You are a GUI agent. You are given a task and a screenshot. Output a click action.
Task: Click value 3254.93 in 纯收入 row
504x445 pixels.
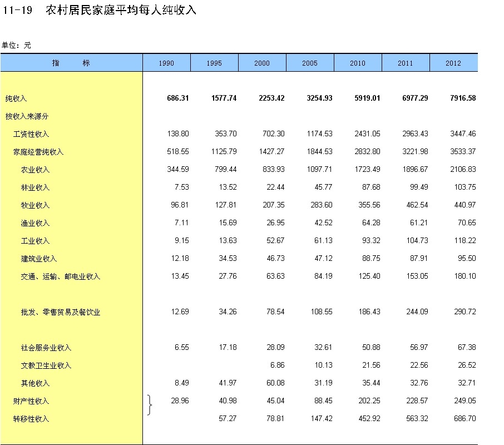(319, 98)
